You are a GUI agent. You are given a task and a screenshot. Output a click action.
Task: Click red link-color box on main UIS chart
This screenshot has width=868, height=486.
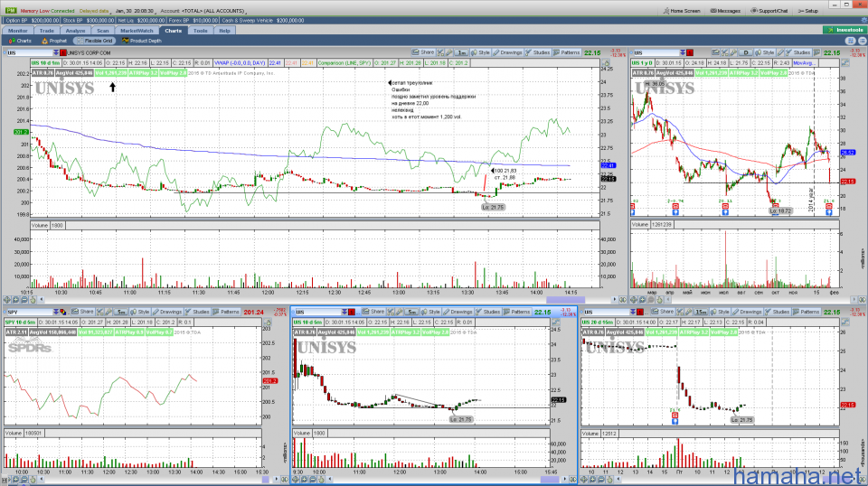point(63,52)
